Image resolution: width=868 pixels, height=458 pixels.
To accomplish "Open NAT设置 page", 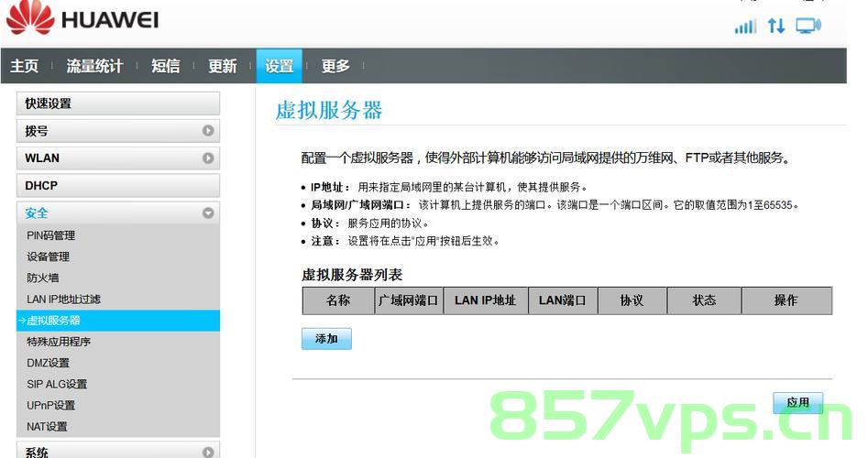I will [x=47, y=427].
